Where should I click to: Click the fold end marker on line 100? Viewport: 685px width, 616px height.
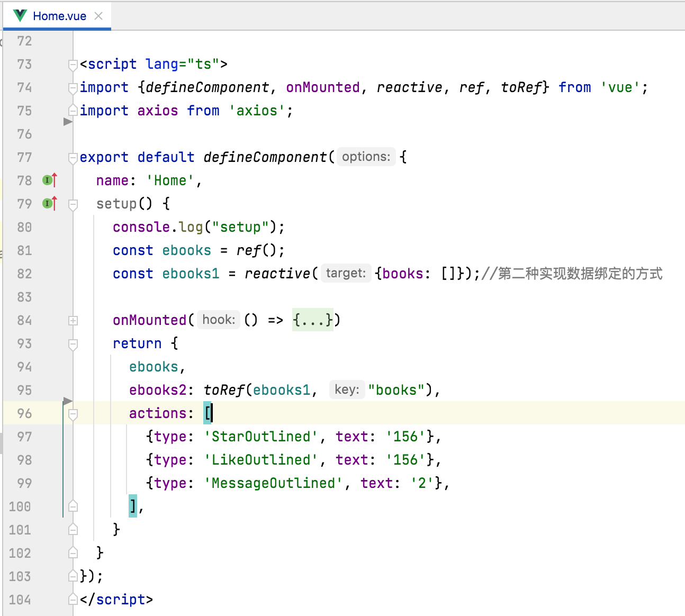click(x=73, y=506)
